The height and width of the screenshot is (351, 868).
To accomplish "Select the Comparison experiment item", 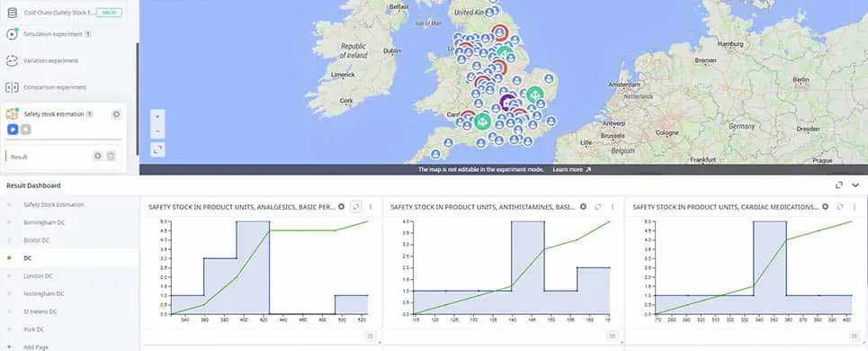I will click(x=55, y=87).
